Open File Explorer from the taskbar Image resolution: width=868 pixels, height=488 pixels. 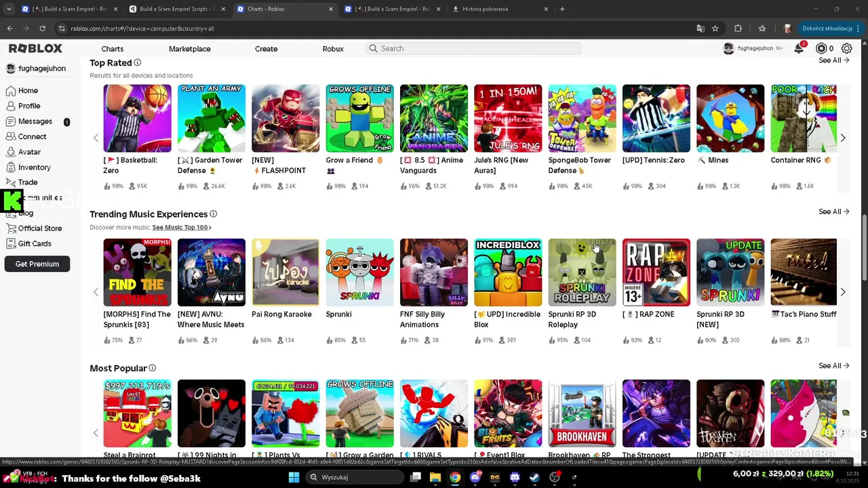[x=435, y=477]
